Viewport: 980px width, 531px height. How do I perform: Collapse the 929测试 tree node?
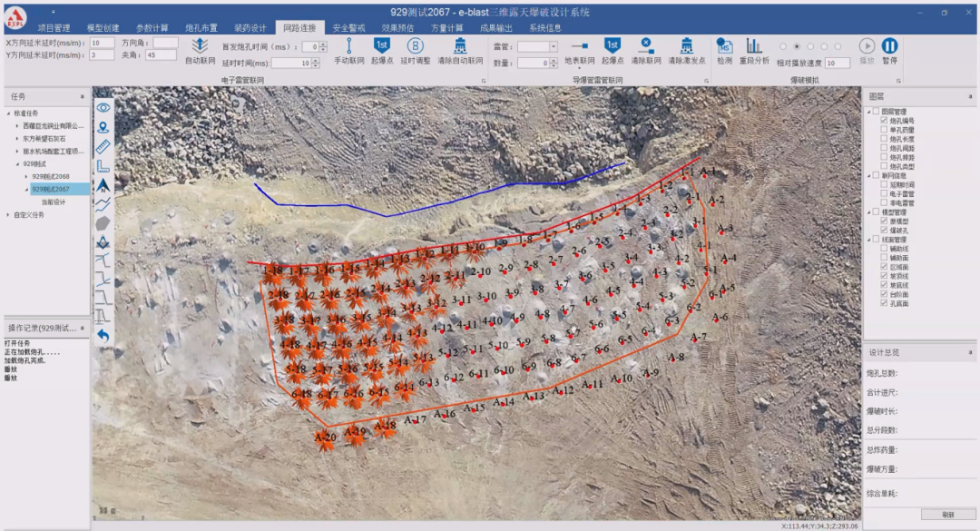17,164
